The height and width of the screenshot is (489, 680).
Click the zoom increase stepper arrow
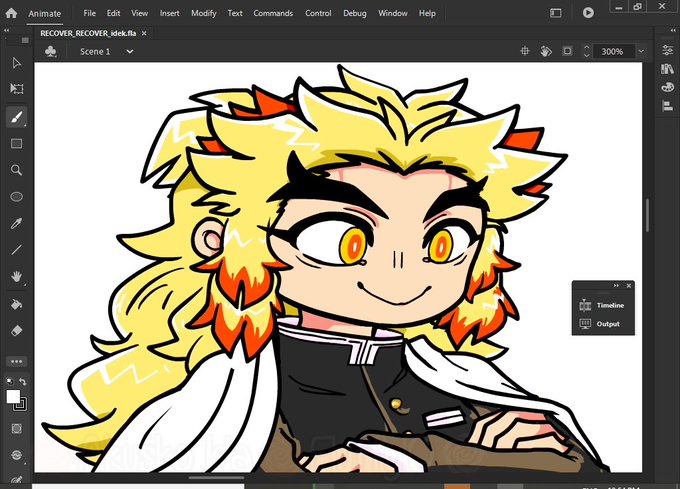point(586,47)
